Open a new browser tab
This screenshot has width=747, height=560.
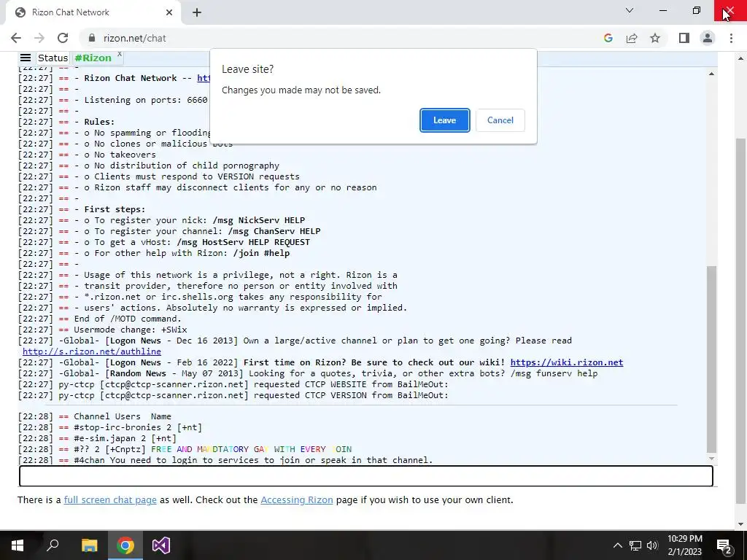(197, 12)
